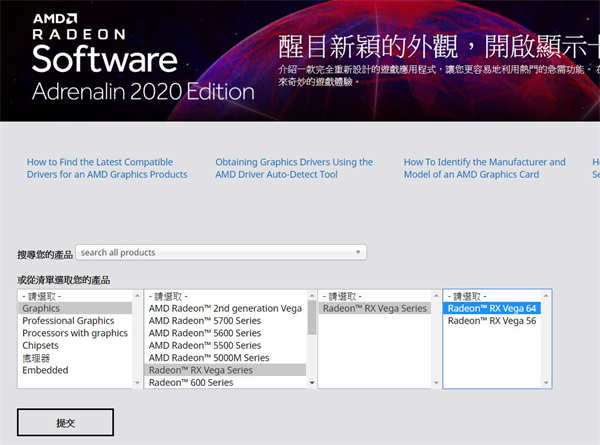Select '- 請選取 -' placeholder in fourth list
This screenshot has height=445, width=600.
(x=492, y=296)
